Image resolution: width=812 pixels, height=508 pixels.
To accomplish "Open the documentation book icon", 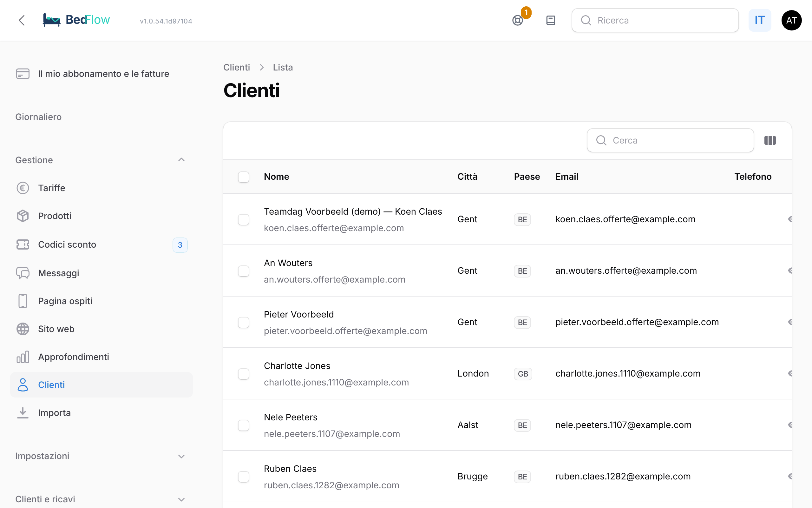I will pyautogui.click(x=551, y=21).
